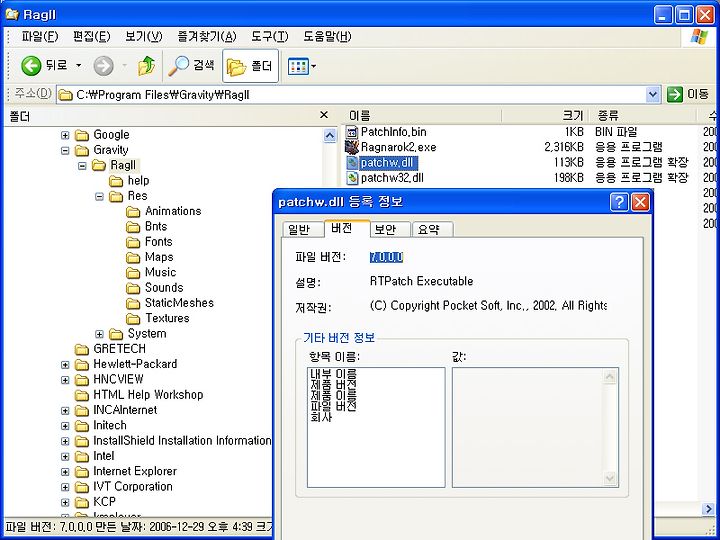Collapse the Res folder node
The width and height of the screenshot is (720, 540).
(99, 197)
